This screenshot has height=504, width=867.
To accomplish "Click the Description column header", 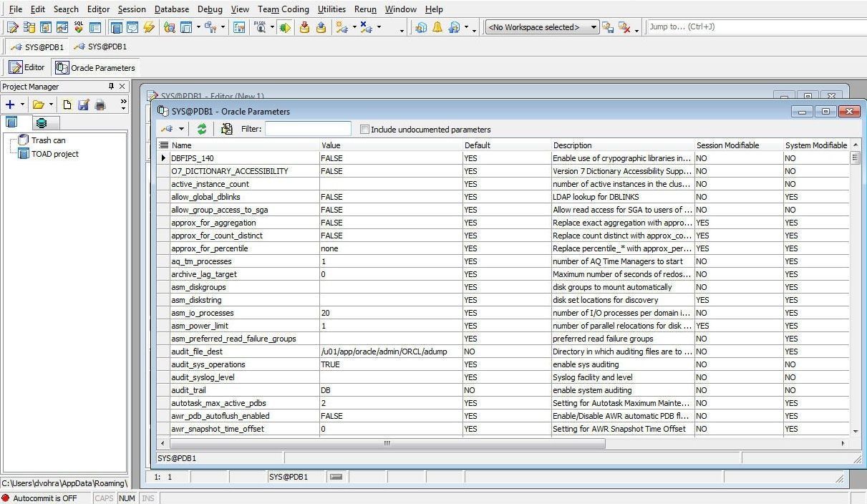I will click(x=622, y=145).
